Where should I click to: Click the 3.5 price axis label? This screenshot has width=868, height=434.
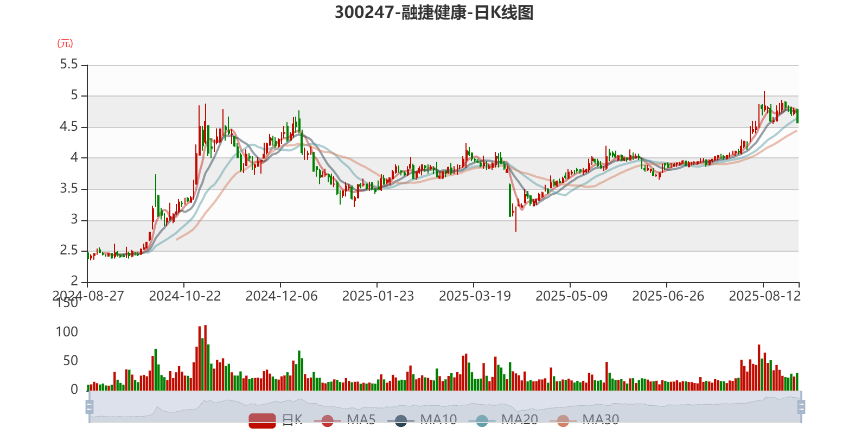[x=69, y=189]
